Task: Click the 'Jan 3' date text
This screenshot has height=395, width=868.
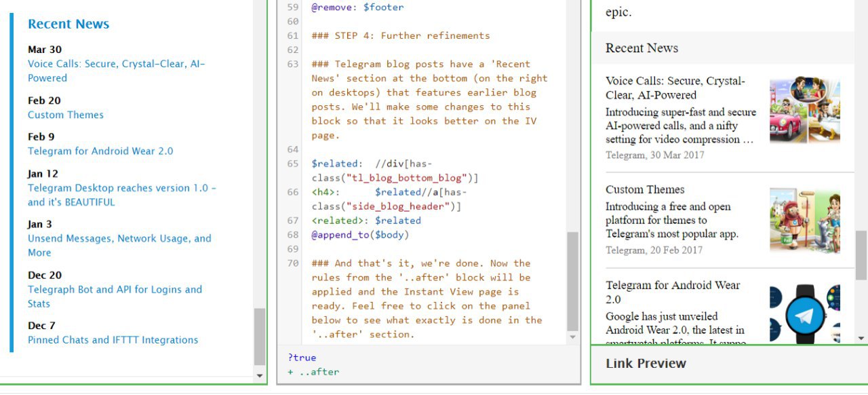Action: pos(40,224)
